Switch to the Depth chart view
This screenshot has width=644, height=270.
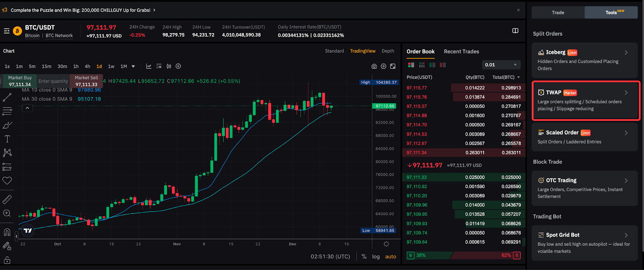(x=388, y=51)
